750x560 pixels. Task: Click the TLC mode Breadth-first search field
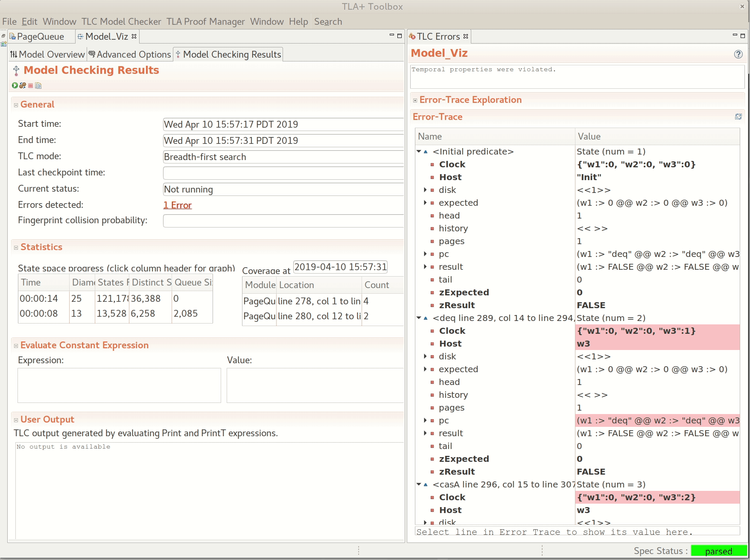(x=283, y=157)
